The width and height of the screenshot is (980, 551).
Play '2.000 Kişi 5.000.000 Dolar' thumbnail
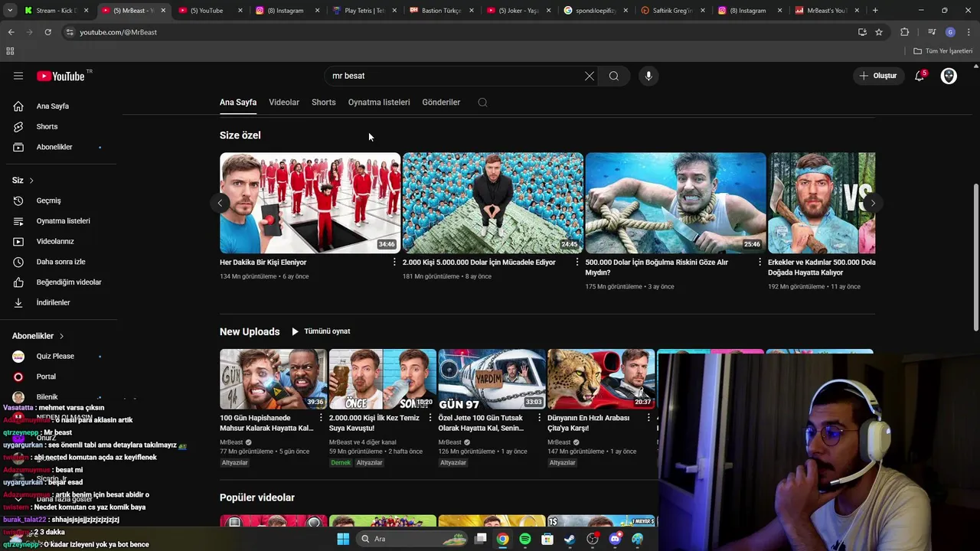pos(493,203)
